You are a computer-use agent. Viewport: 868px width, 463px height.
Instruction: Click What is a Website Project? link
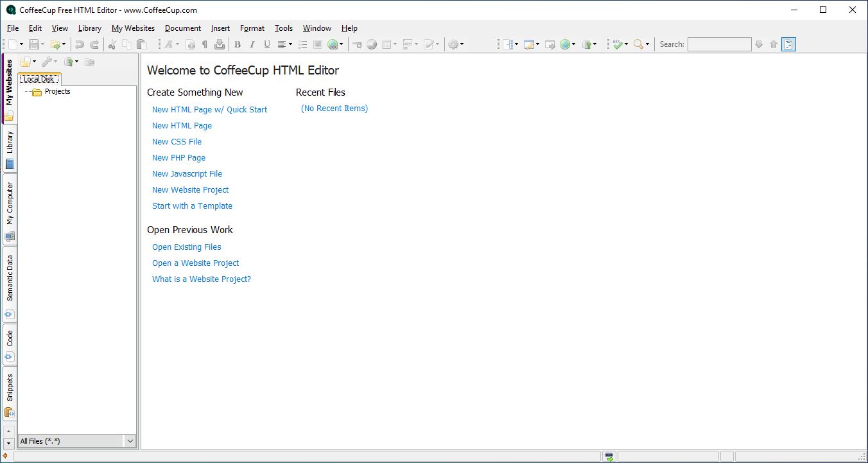tap(202, 279)
